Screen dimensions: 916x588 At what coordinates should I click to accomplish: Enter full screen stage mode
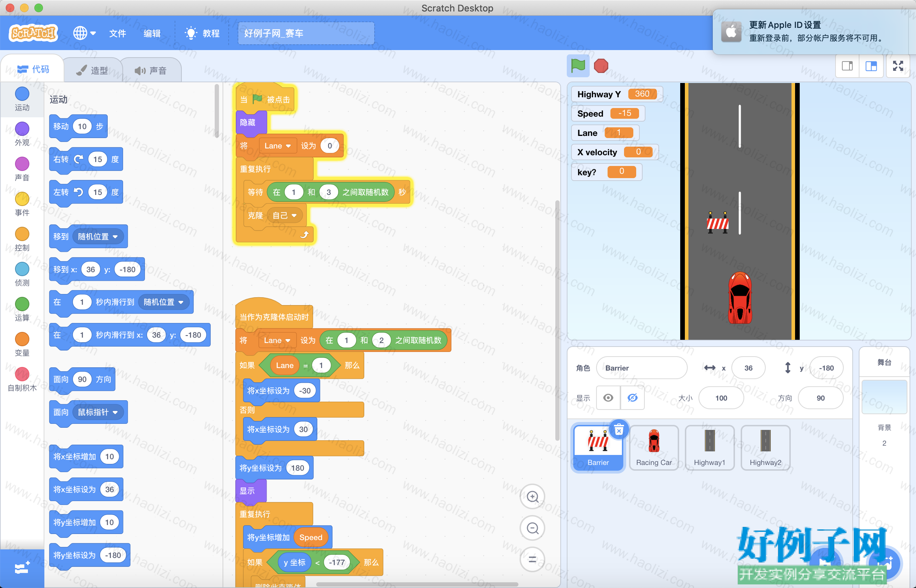pyautogui.click(x=898, y=66)
